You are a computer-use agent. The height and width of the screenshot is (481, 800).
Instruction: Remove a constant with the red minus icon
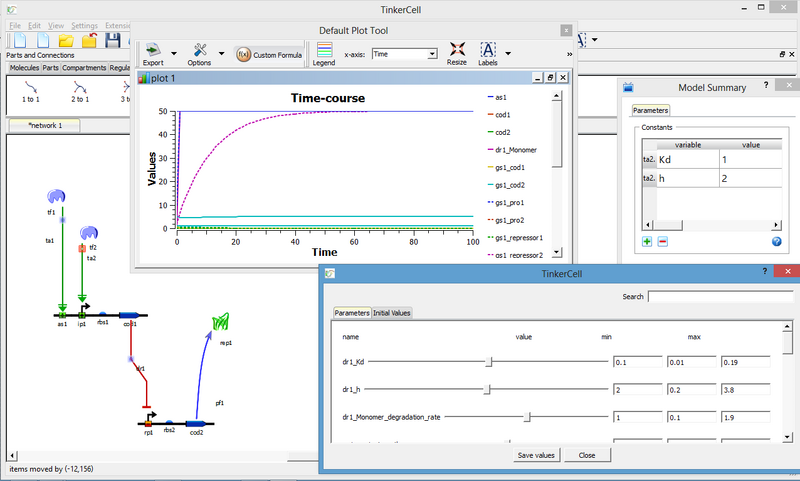(662, 242)
